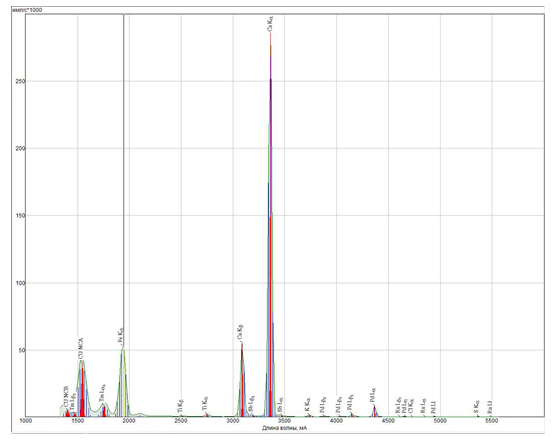Select the CU NCA peak label
The image size is (560, 441).
(x=81, y=349)
